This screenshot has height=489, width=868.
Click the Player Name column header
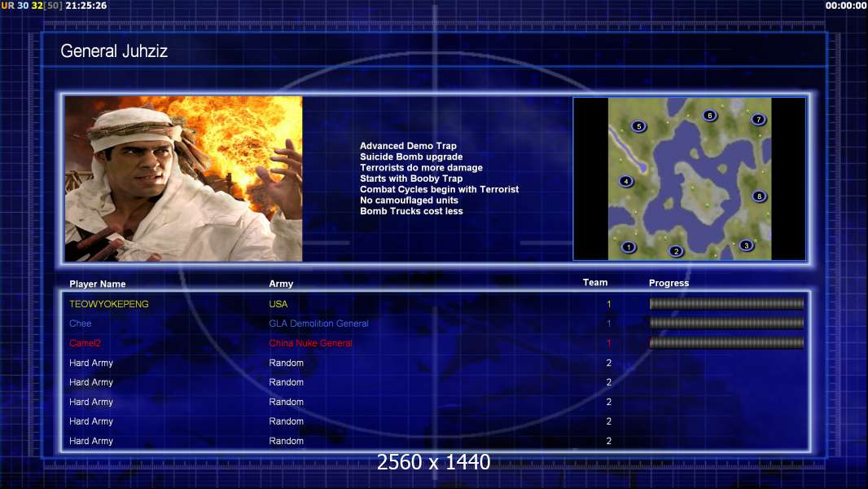click(x=98, y=284)
